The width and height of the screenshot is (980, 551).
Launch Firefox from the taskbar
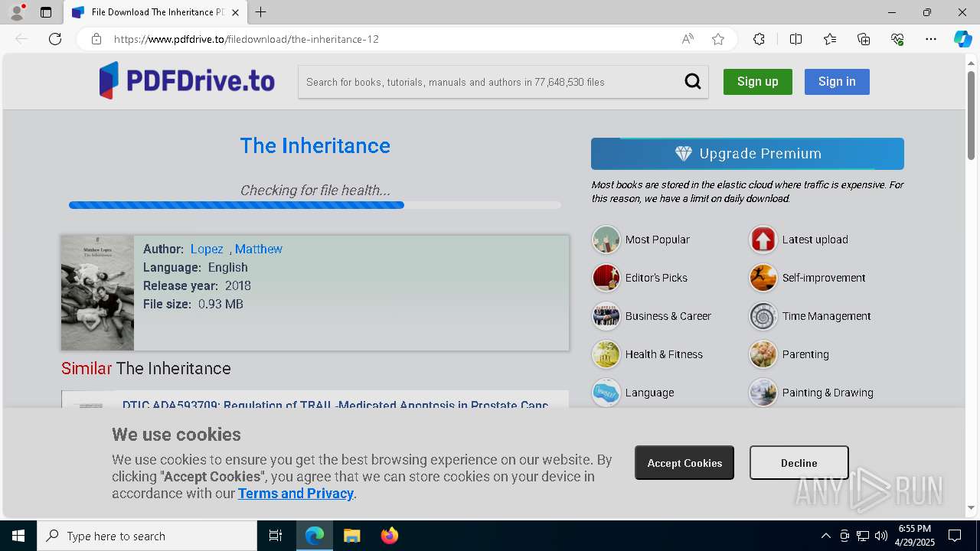click(x=389, y=536)
